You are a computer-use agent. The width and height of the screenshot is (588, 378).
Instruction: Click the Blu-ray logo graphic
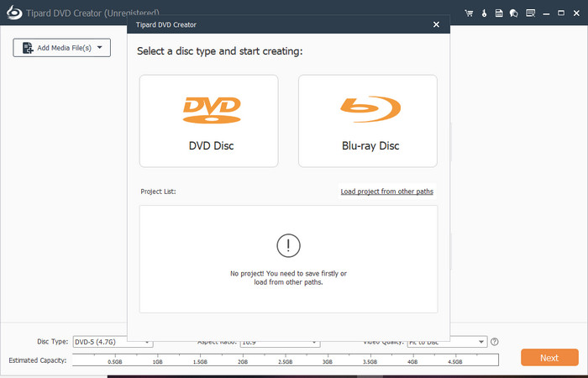(x=370, y=109)
